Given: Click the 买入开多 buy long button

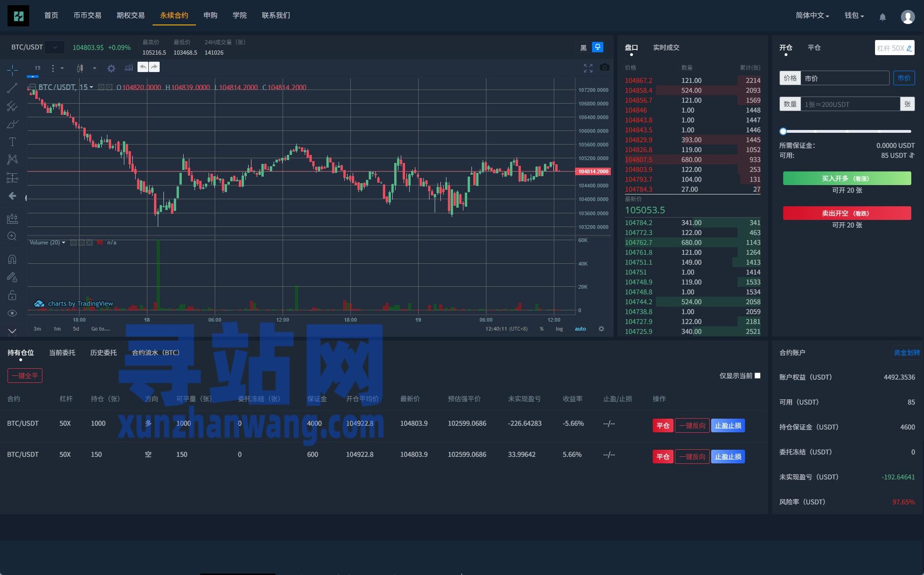Looking at the screenshot, I should coord(847,178).
